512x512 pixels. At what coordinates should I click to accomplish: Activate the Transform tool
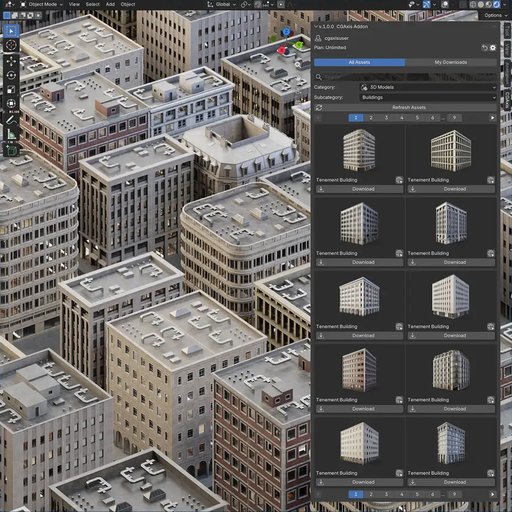[11, 104]
